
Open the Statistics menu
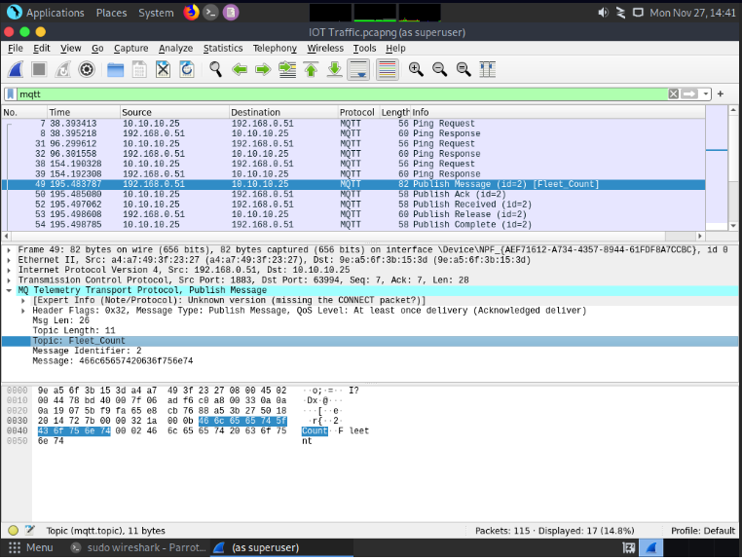click(x=223, y=48)
